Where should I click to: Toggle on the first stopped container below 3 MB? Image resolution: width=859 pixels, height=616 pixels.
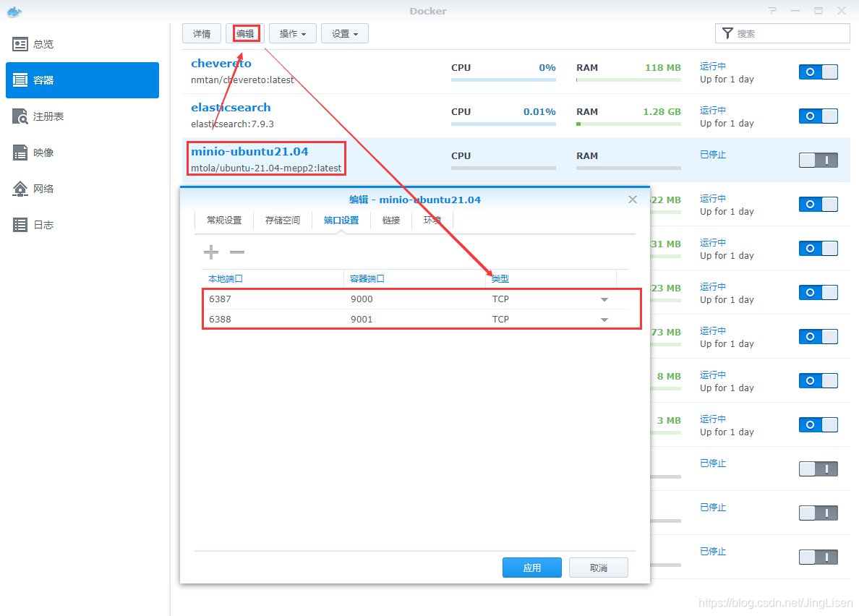coord(819,469)
